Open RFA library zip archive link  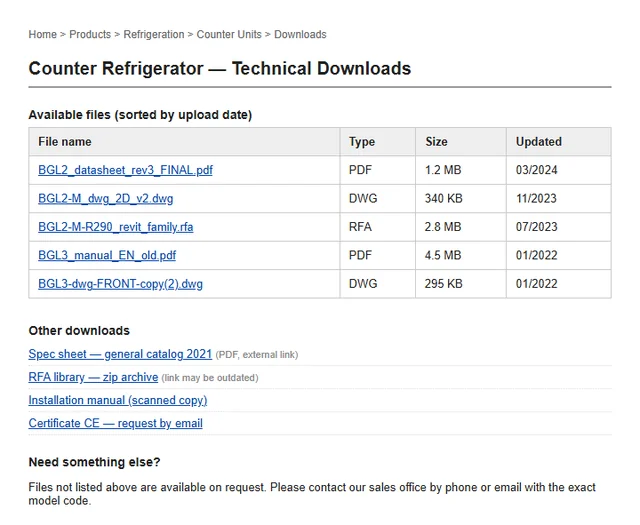point(93,377)
